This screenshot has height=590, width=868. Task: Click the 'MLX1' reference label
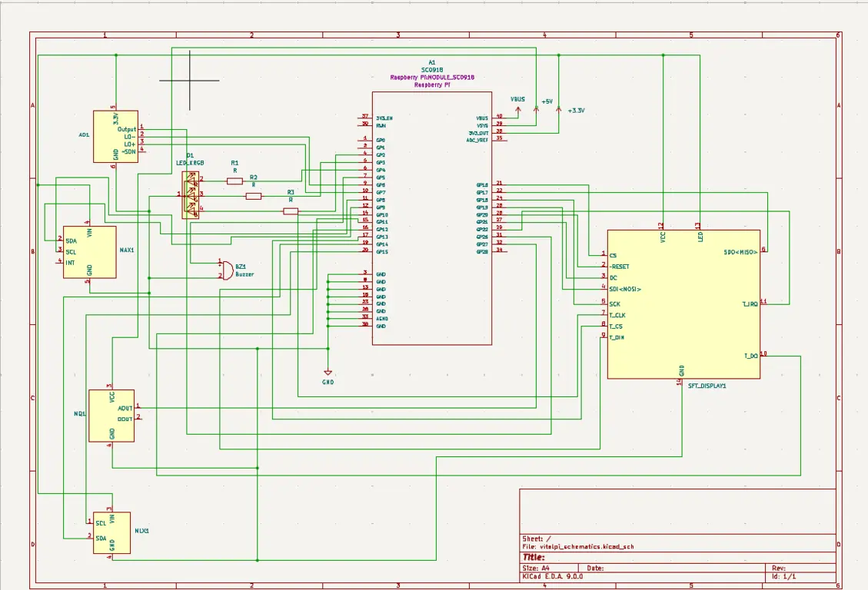click(x=141, y=531)
